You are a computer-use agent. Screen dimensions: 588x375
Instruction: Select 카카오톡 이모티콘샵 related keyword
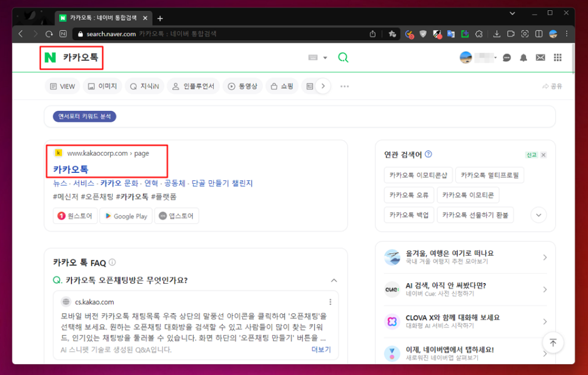[418, 175]
